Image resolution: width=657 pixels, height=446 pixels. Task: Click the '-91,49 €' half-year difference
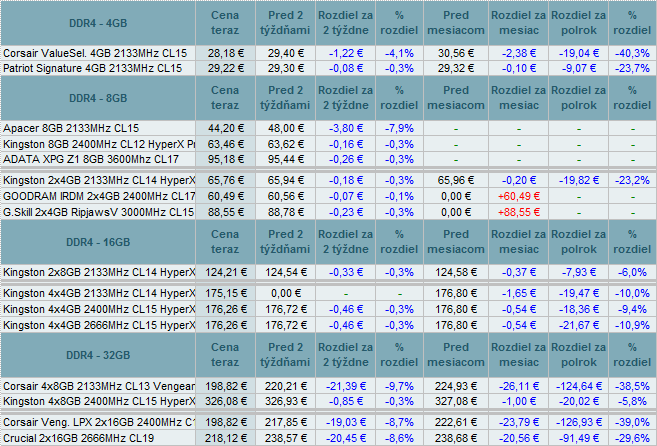pos(578,438)
